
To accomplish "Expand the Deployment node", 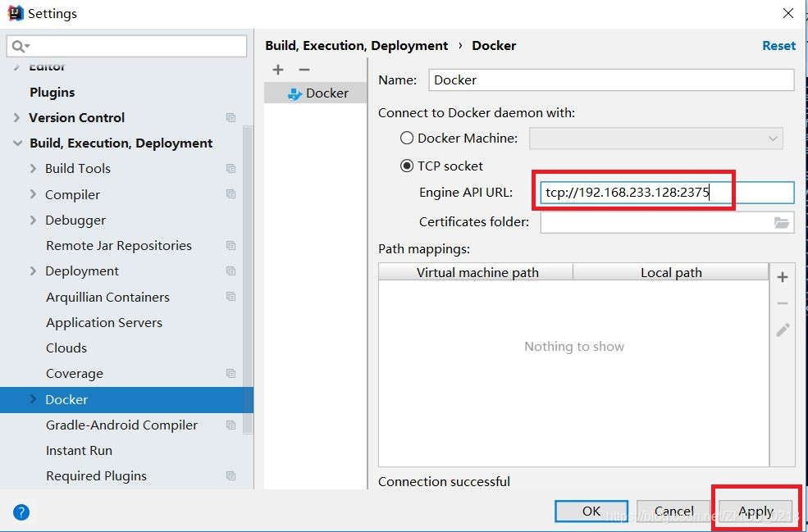I will pyautogui.click(x=33, y=271).
